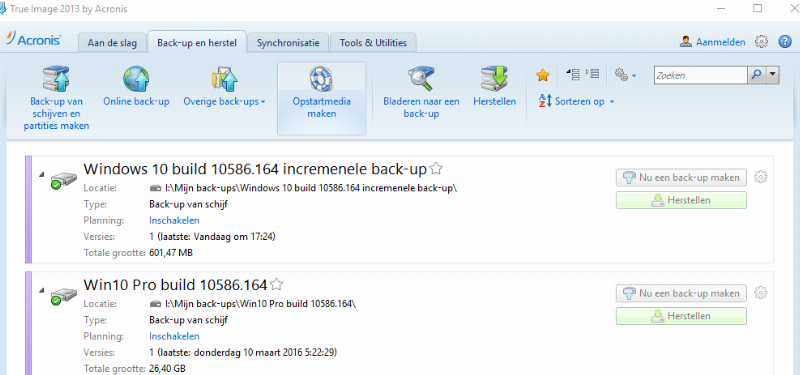This screenshot has height=375, width=800.
Task: Click the Acronis logo
Action: pos(34,40)
